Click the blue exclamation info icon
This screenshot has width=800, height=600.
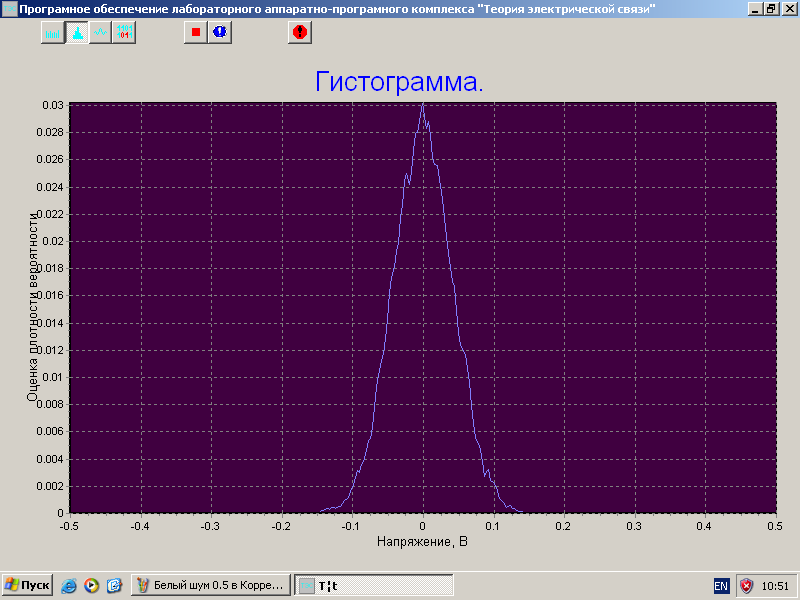tap(220, 33)
